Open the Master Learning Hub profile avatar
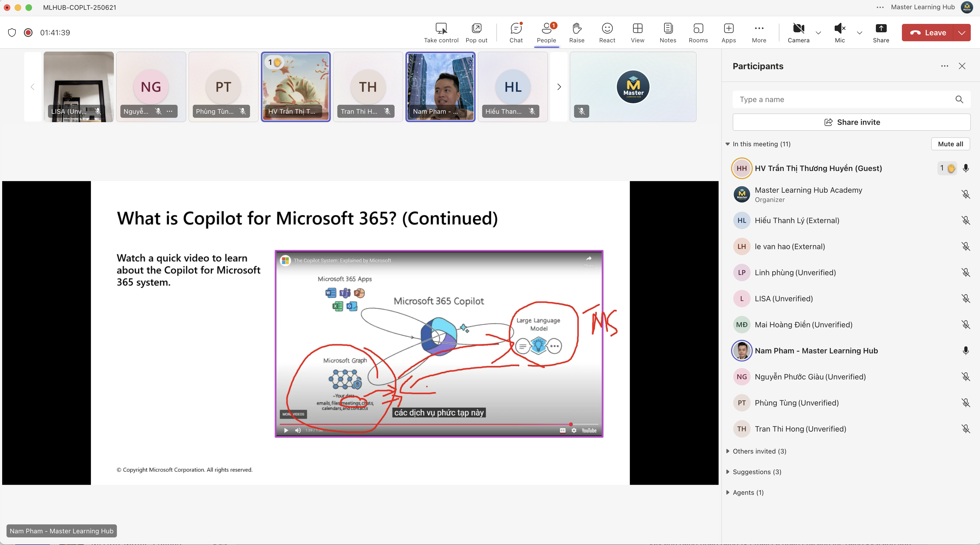The height and width of the screenshot is (545, 980). pyautogui.click(x=967, y=7)
